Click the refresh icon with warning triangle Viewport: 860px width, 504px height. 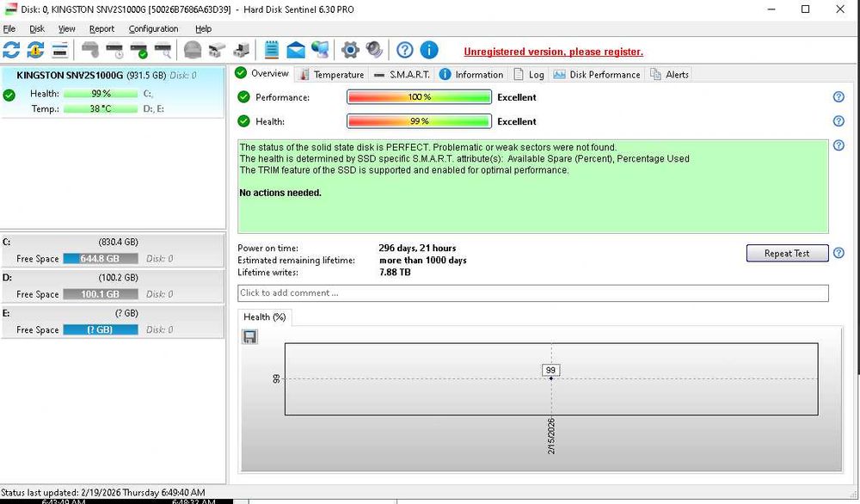(x=35, y=51)
